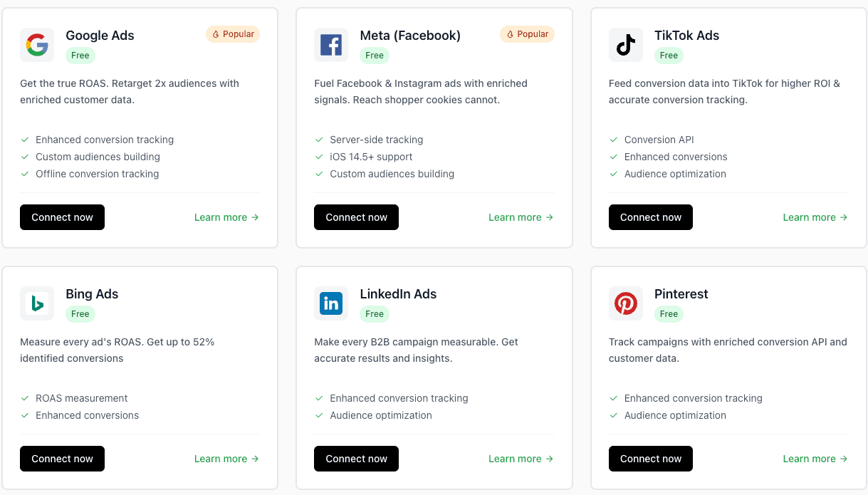This screenshot has height=495, width=868.
Task: Click the Bing Ads logo icon
Action: pos(36,303)
